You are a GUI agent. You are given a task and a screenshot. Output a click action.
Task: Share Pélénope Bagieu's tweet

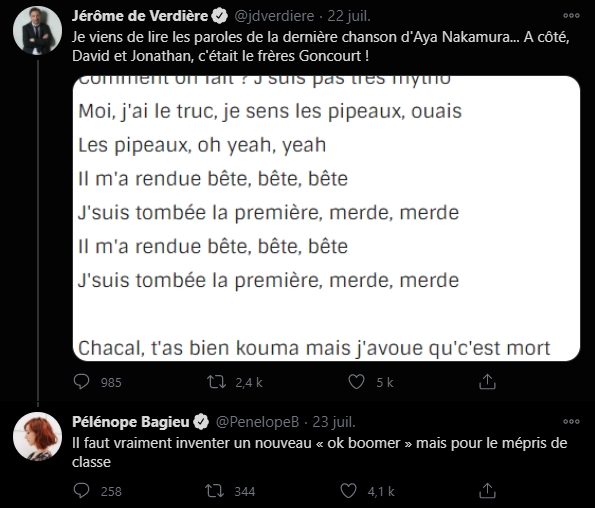pos(487,491)
